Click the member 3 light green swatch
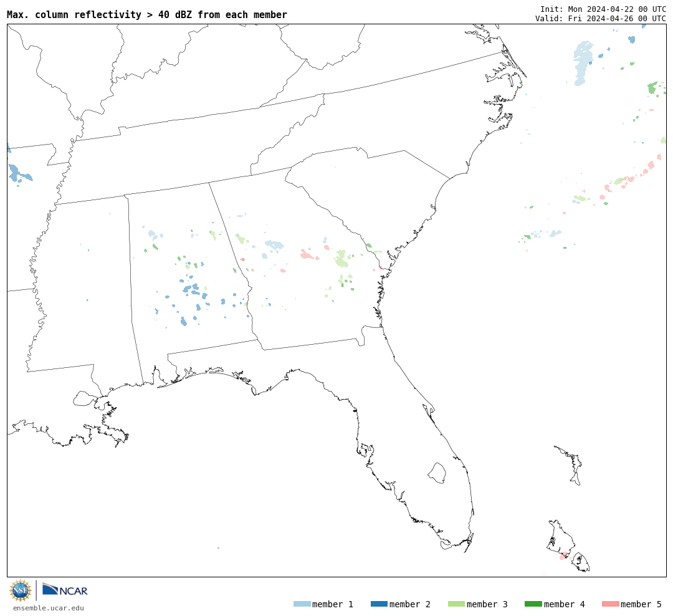Screen dimensions: 673x616 click(456, 604)
